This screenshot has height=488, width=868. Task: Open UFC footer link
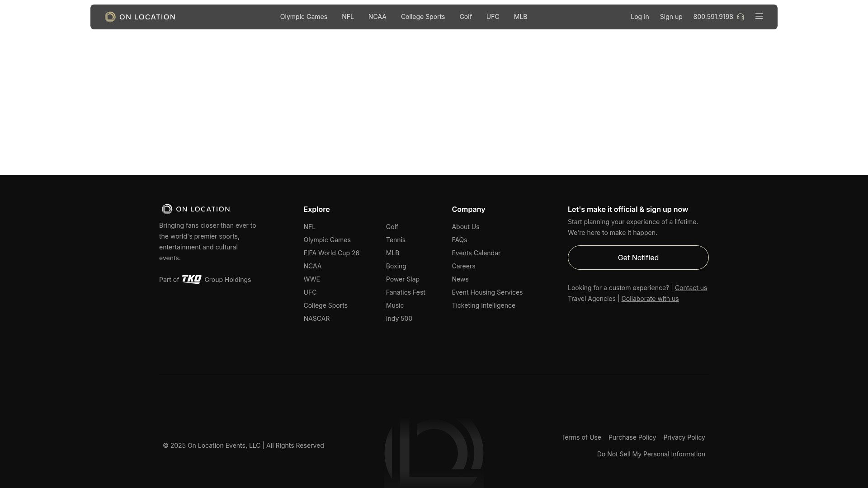point(310,292)
